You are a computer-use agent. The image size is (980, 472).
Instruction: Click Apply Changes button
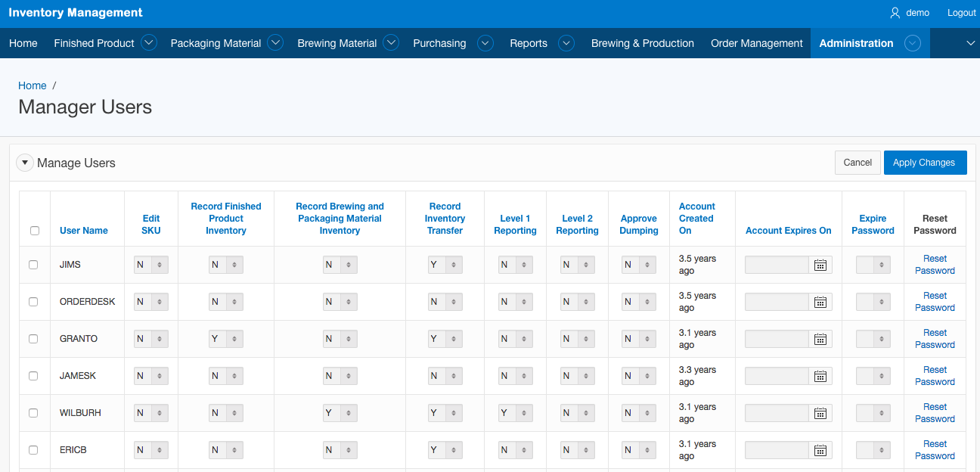[924, 163]
